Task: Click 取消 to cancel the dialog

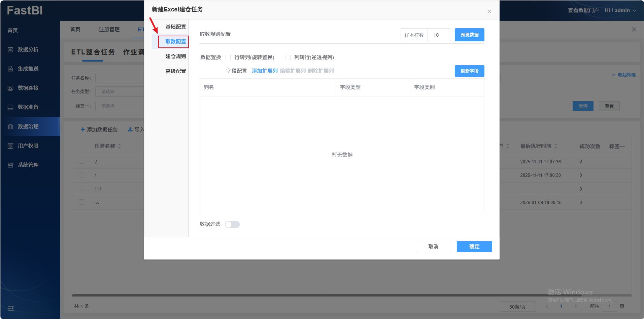Action: click(433, 246)
